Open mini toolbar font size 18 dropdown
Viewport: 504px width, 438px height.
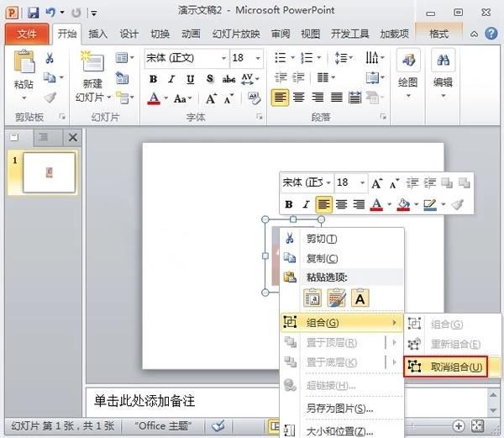[x=362, y=182]
